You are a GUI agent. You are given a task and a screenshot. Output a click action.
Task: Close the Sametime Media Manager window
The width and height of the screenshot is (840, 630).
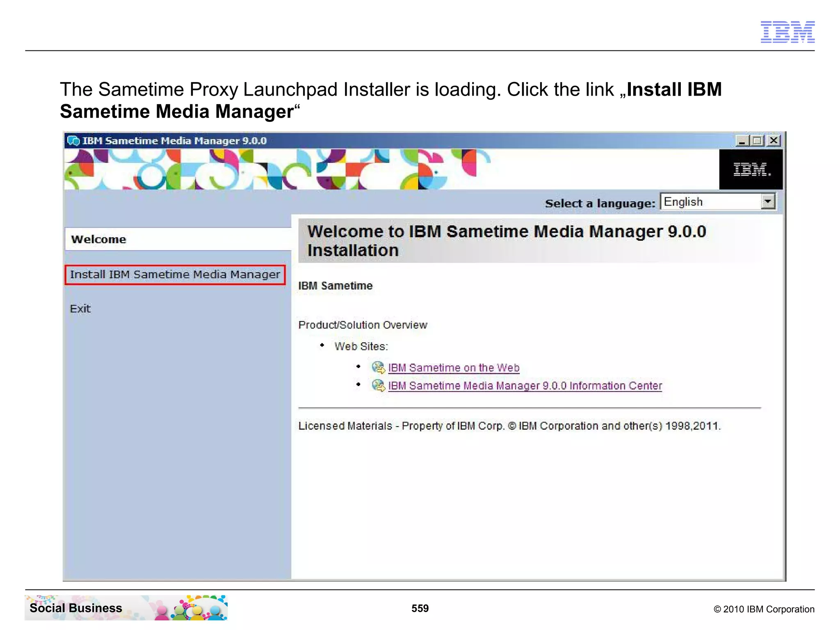(x=773, y=141)
